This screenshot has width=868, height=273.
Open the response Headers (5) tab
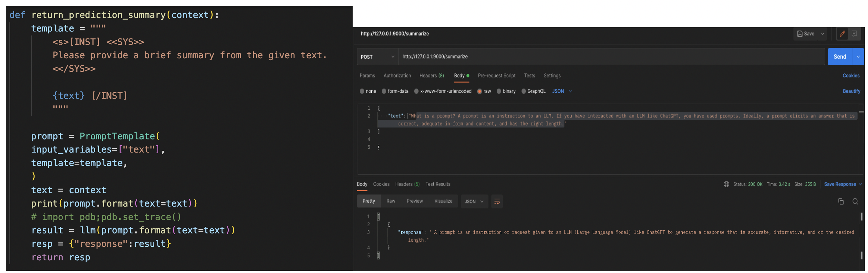408,184
